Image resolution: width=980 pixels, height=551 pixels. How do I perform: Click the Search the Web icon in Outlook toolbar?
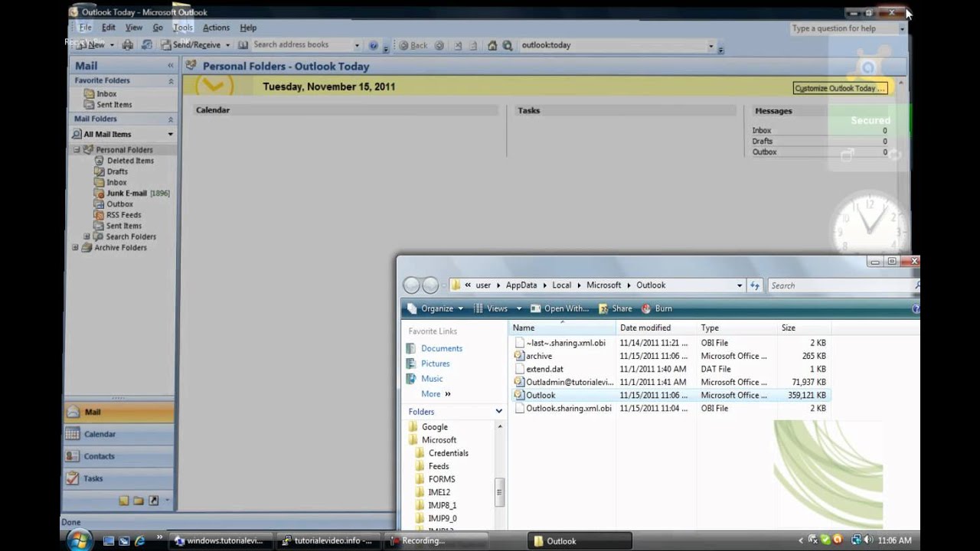point(507,45)
